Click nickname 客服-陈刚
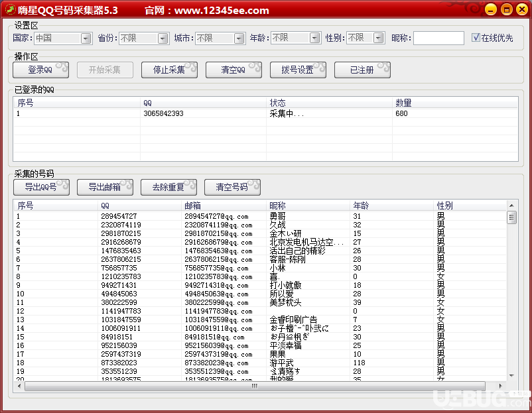 (287, 259)
